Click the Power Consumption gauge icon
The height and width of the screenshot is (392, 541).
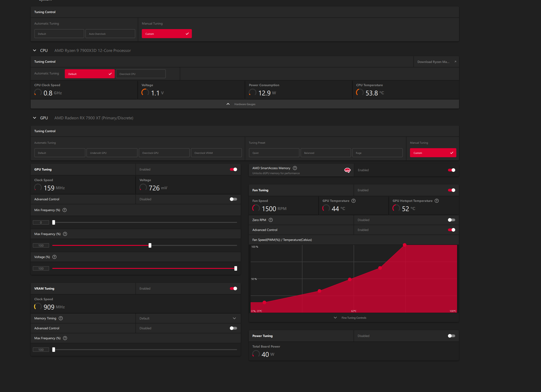[x=252, y=93]
